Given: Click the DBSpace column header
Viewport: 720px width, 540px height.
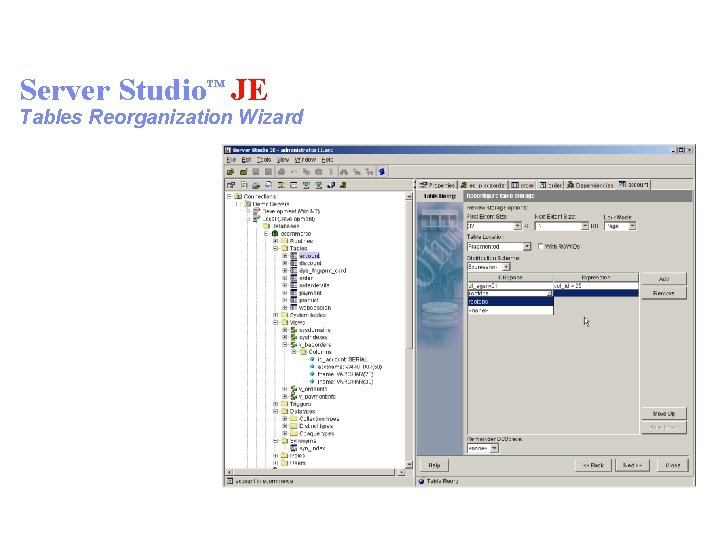Looking at the screenshot, I should pyautogui.click(x=510, y=277).
